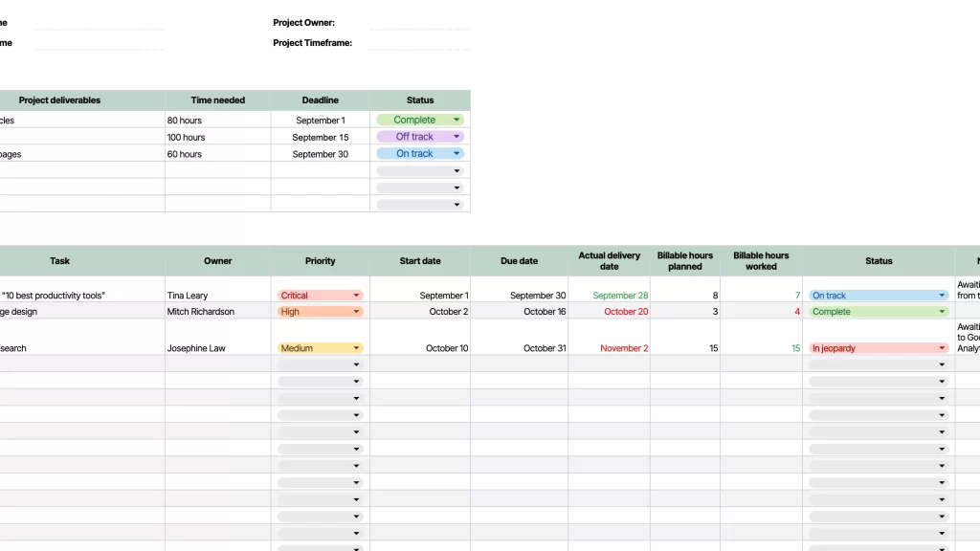Open On track status for September 30 deliverable
This screenshot has height=551, width=980.
(457, 153)
